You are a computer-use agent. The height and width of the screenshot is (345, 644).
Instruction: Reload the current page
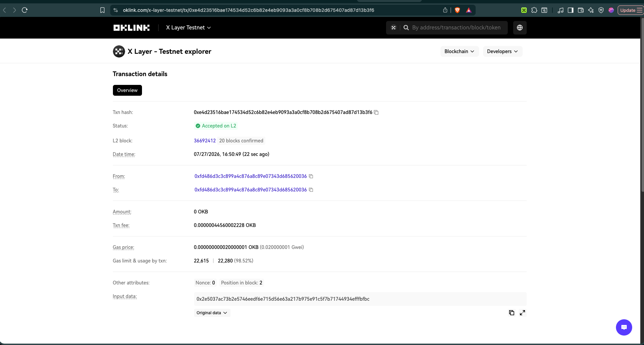pyautogui.click(x=25, y=10)
